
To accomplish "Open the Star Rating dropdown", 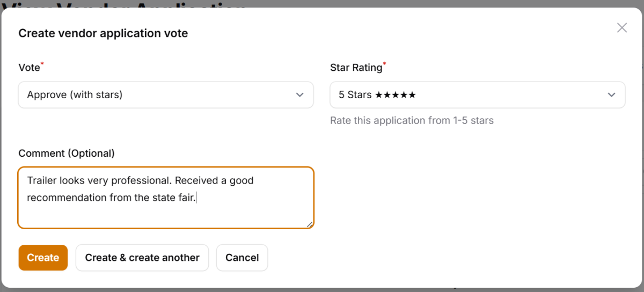I will (x=477, y=95).
